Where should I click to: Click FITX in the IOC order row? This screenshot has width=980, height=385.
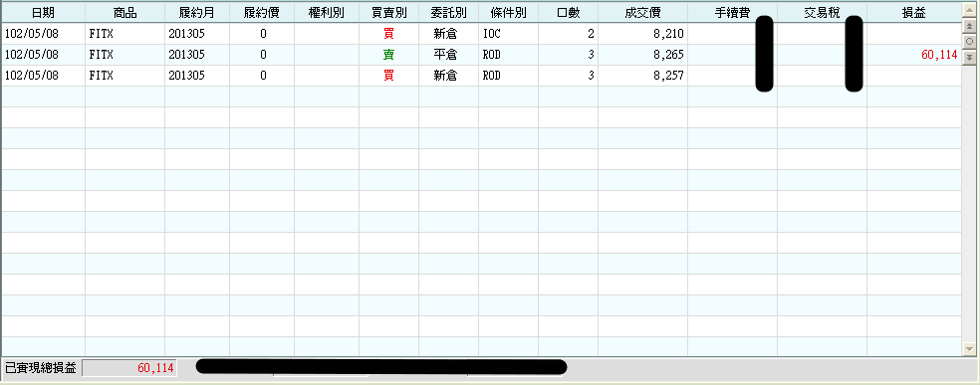tap(102, 34)
